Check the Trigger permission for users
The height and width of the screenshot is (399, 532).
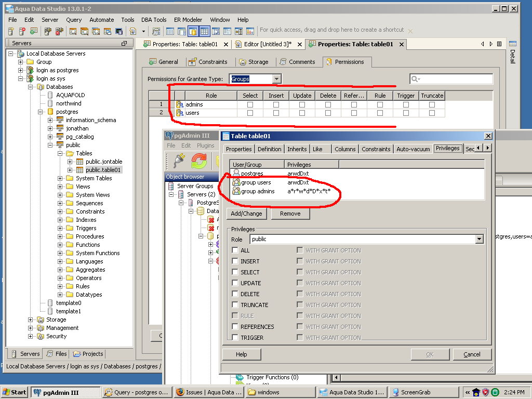point(406,113)
